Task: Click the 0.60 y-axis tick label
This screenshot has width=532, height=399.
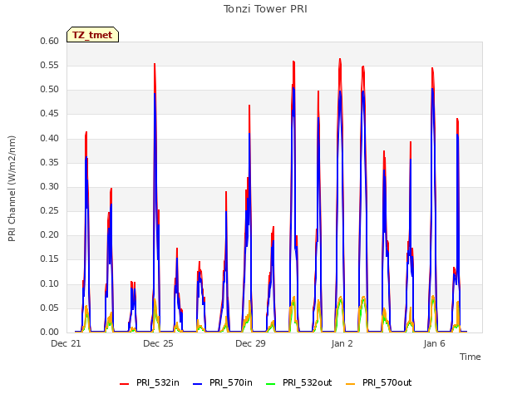Action: coord(50,41)
